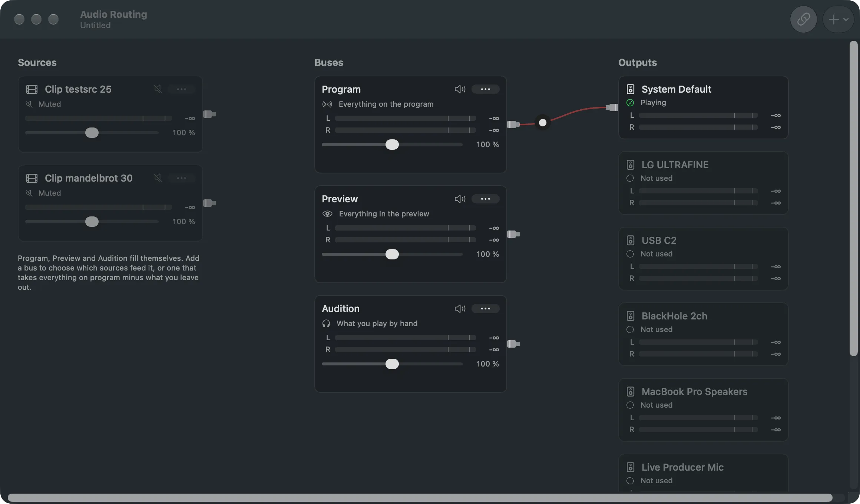Screen dimensions: 860x504
Task: Click the LG ULTRAFINE speaker device icon
Action: point(631,165)
